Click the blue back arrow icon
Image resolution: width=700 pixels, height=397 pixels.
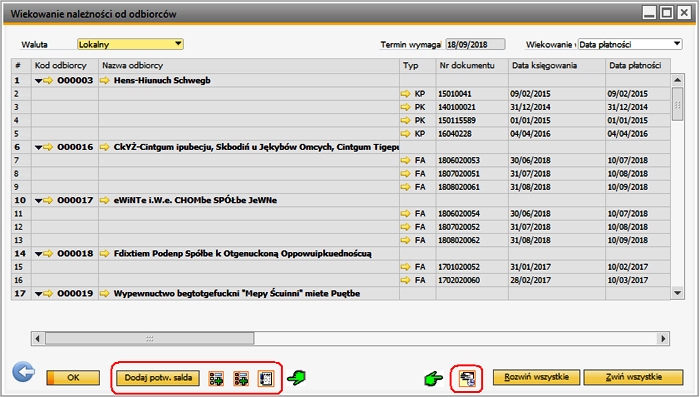pos(24,372)
